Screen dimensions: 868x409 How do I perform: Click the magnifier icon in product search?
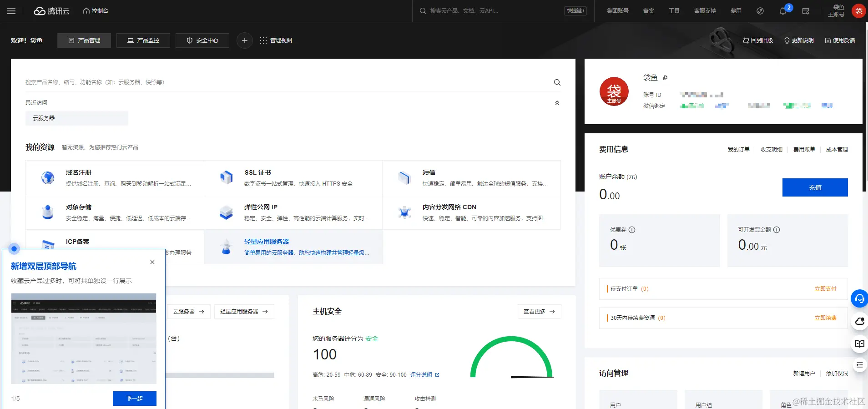[557, 82]
